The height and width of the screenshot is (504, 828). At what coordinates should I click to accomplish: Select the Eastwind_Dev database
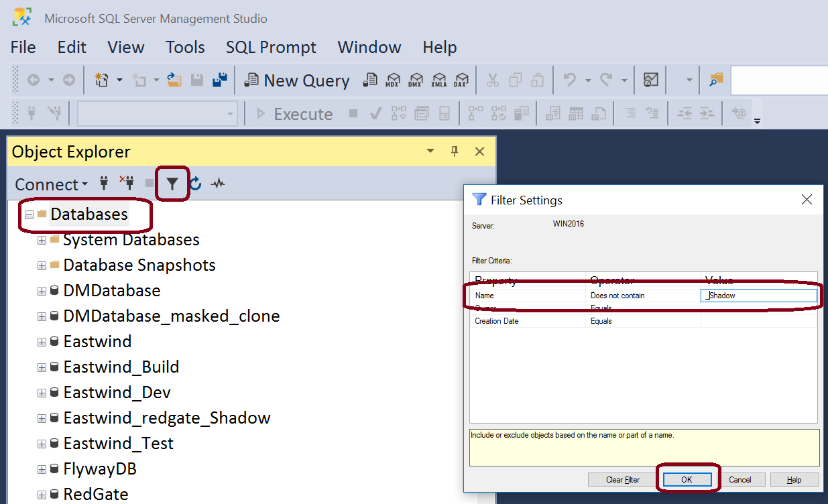point(117,393)
